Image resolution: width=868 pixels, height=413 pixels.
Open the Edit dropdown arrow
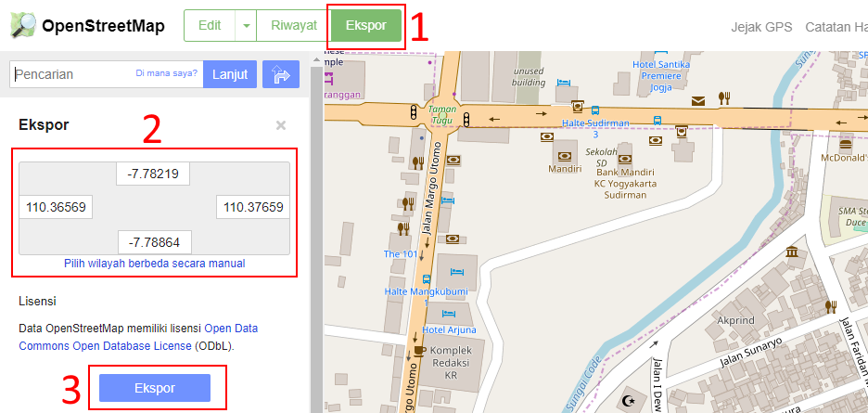click(247, 25)
